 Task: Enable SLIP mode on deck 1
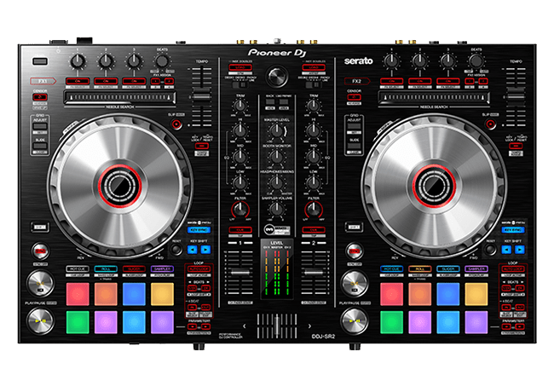pyautogui.click(x=176, y=124)
